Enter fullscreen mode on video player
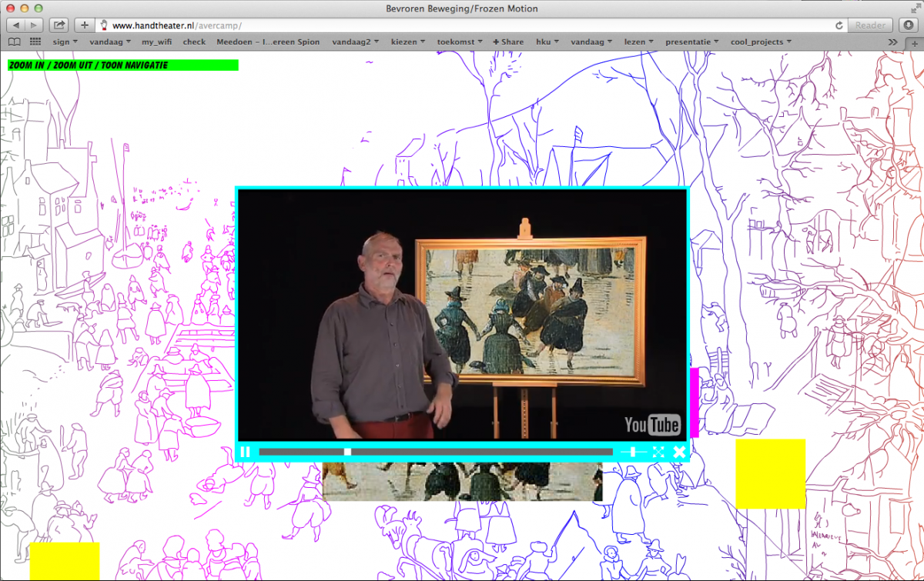The width and height of the screenshot is (924, 581). [658, 452]
